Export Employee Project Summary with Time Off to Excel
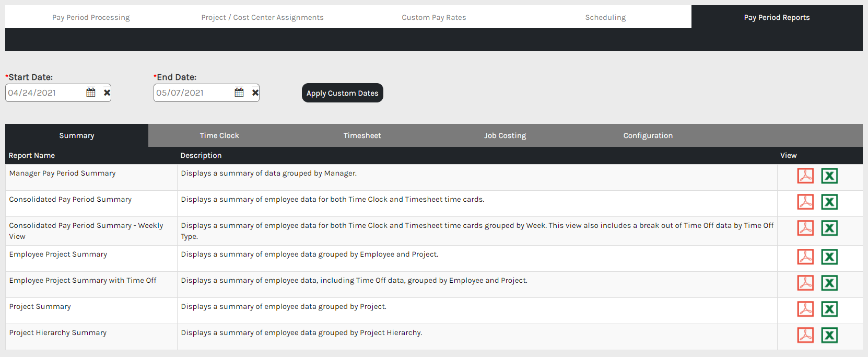 point(829,283)
